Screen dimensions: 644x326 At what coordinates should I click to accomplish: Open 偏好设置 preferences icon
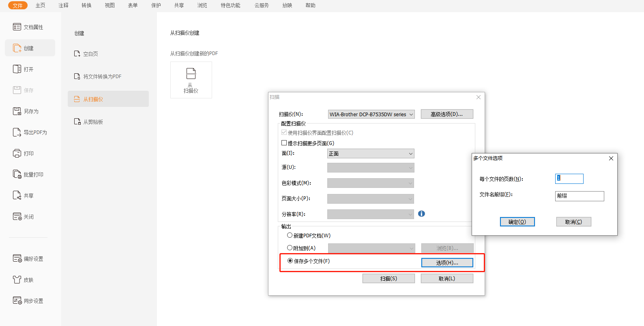tap(17, 259)
